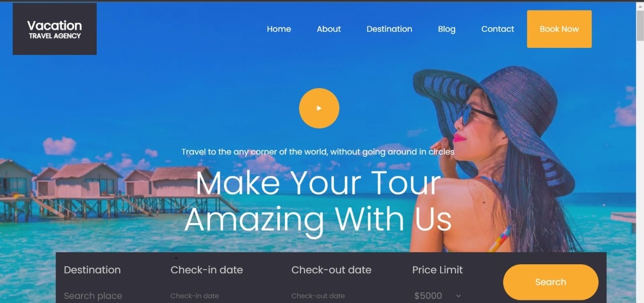Open the Contact page link
Screen dimensions: 644x303
pyautogui.click(x=497, y=29)
